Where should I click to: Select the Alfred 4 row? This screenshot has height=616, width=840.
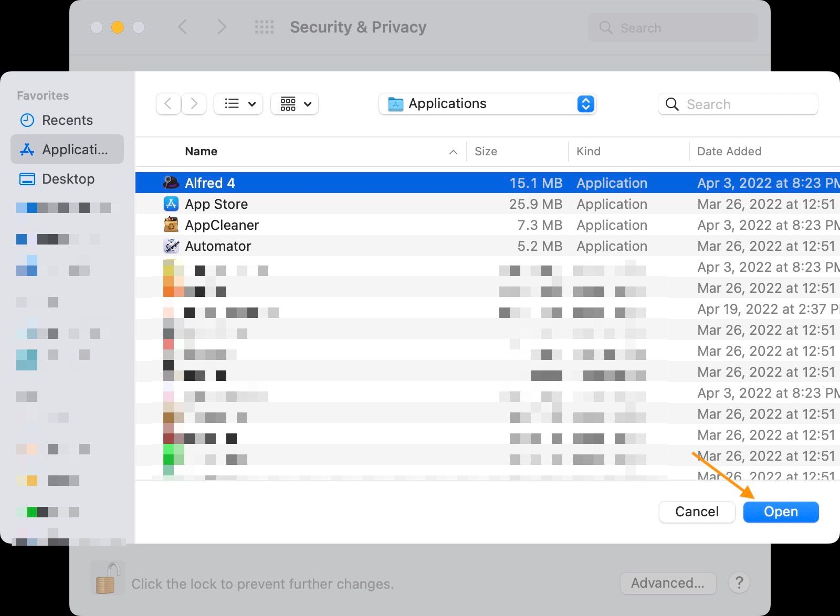coord(488,183)
